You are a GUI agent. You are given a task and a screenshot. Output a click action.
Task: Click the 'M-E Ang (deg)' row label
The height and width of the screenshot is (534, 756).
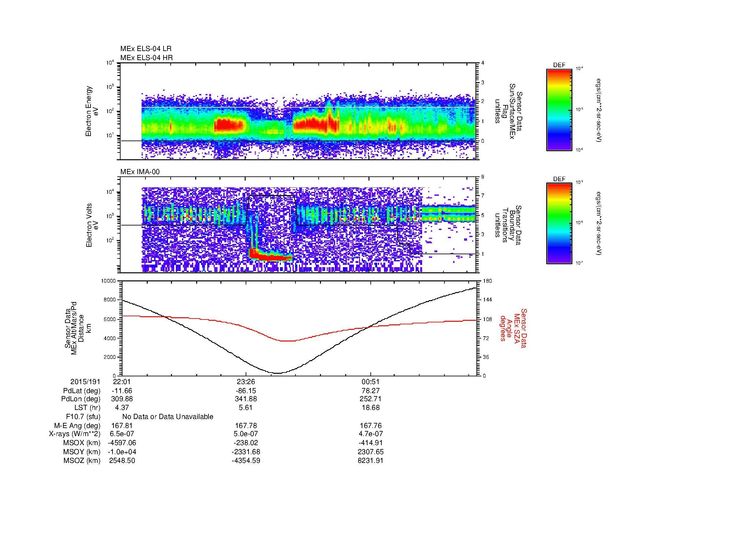(x=77, y=425)
